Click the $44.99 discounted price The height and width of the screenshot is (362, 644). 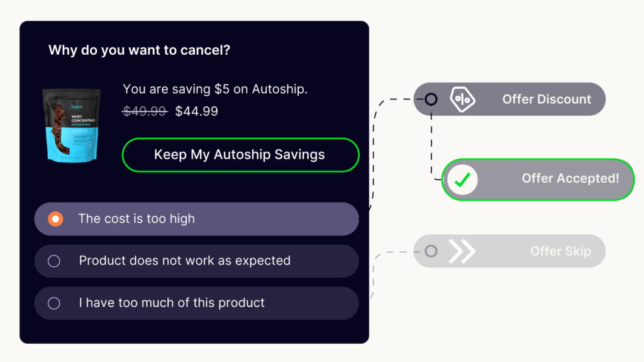tap(196, 111)
